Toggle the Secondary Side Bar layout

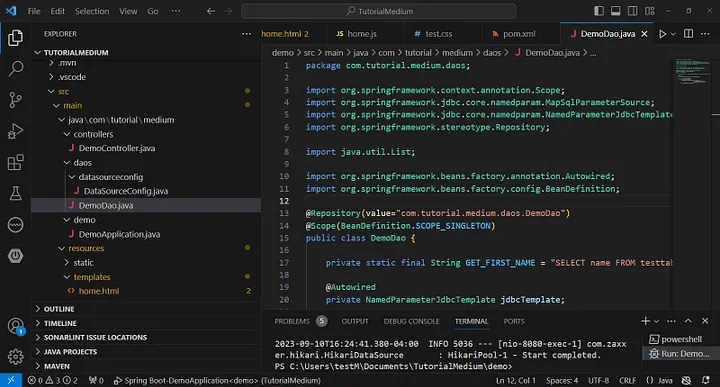tap(633, 11)
